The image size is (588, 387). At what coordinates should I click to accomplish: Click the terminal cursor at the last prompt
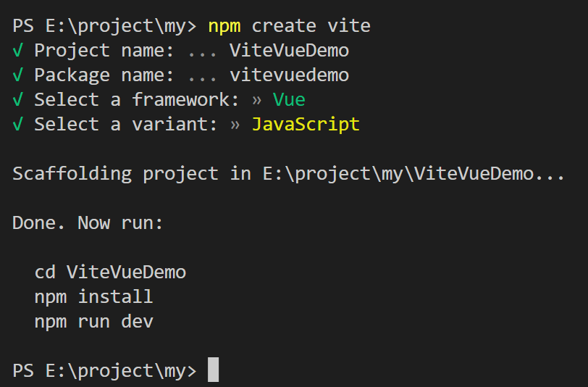click(214, 370)
